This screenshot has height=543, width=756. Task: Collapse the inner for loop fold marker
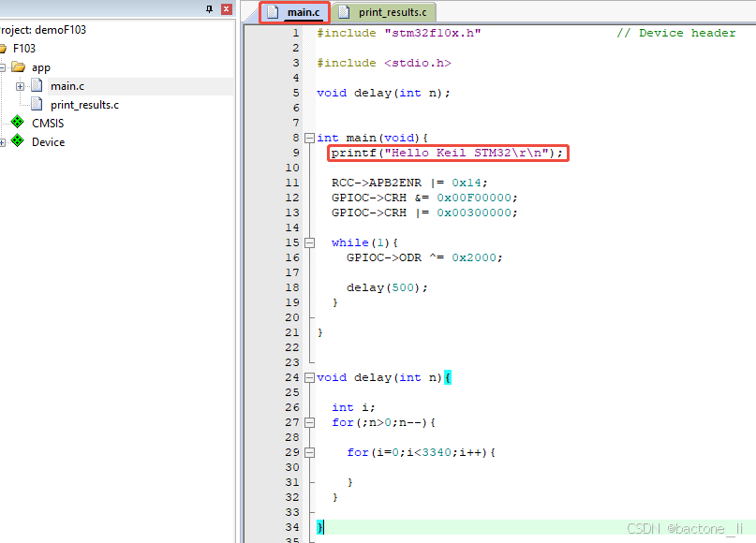308,452
